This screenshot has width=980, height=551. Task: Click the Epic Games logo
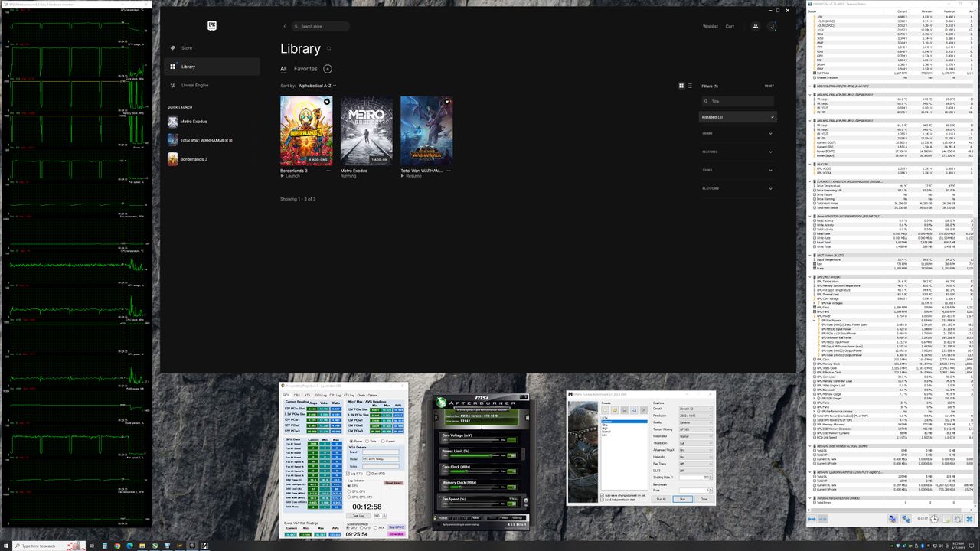click(x=212, y=26)
